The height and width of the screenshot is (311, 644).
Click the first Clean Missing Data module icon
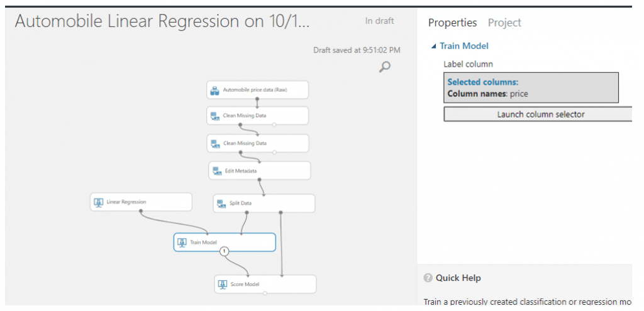click(x=215, y=116)
